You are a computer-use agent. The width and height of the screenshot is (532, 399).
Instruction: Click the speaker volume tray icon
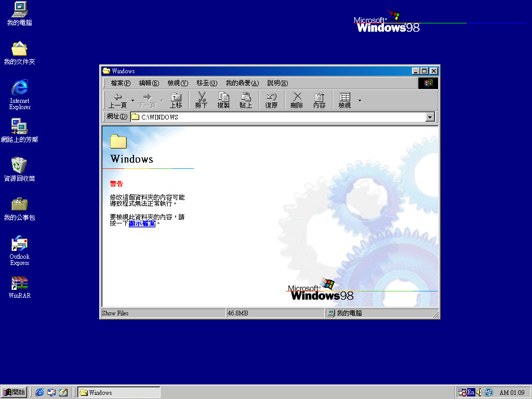[x=478, y=392]
